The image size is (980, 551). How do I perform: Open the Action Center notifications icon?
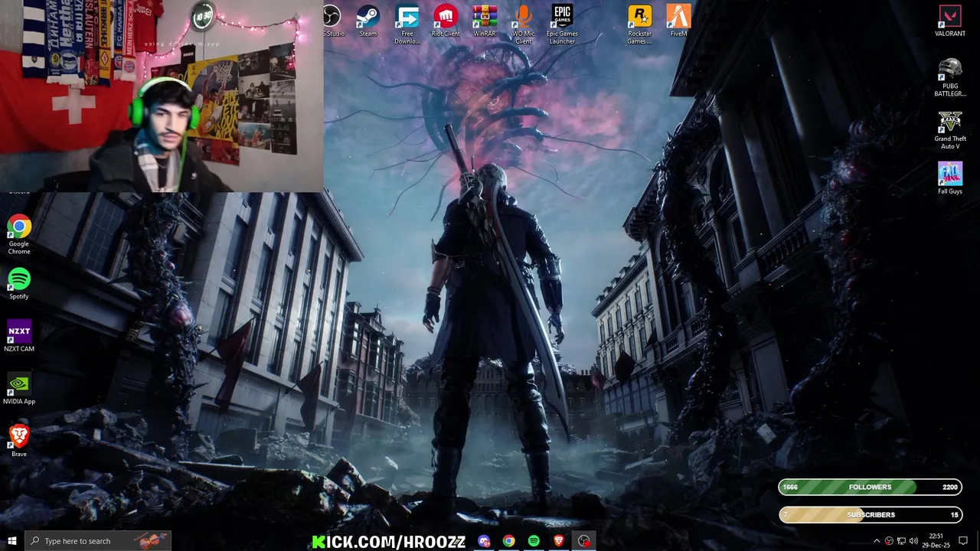(x=963, y=541)
